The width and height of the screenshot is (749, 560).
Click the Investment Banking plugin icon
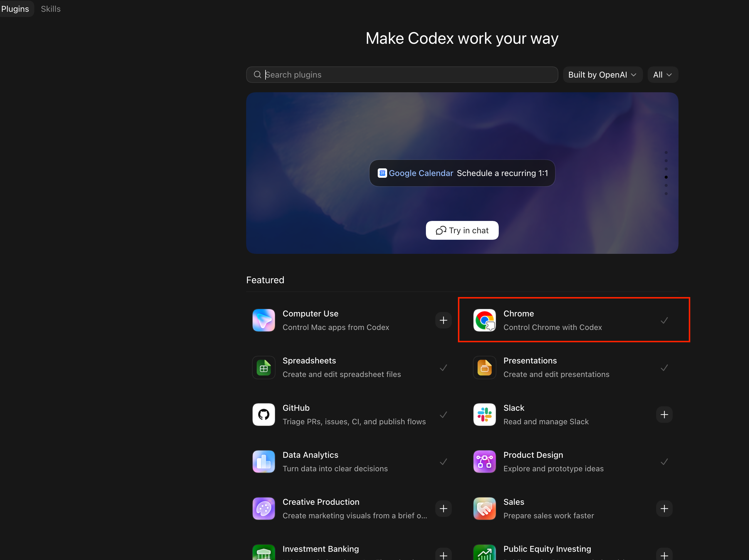[x=263, y=553]
